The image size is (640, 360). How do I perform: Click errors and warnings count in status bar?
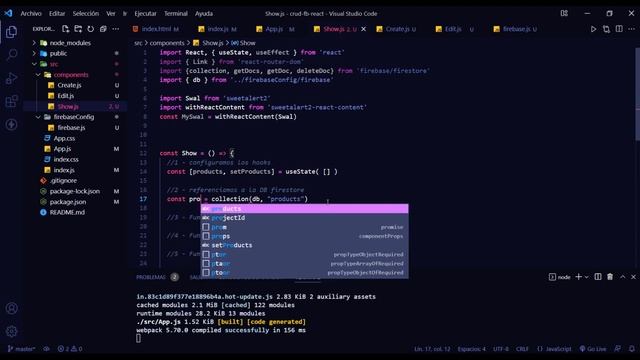70,349
